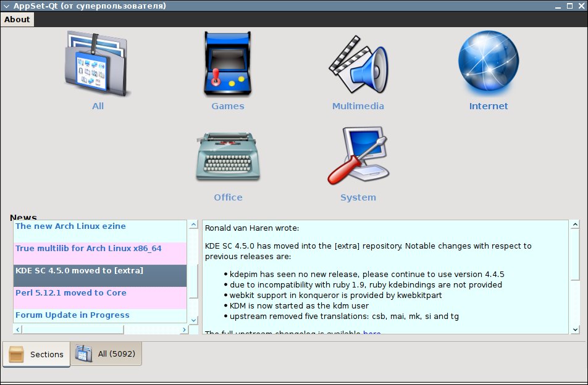The width and height of the screenshot is (588, 385).
Task: Select news item 'The new Arch Linux ezine'
Action: (x=100, y=231)
